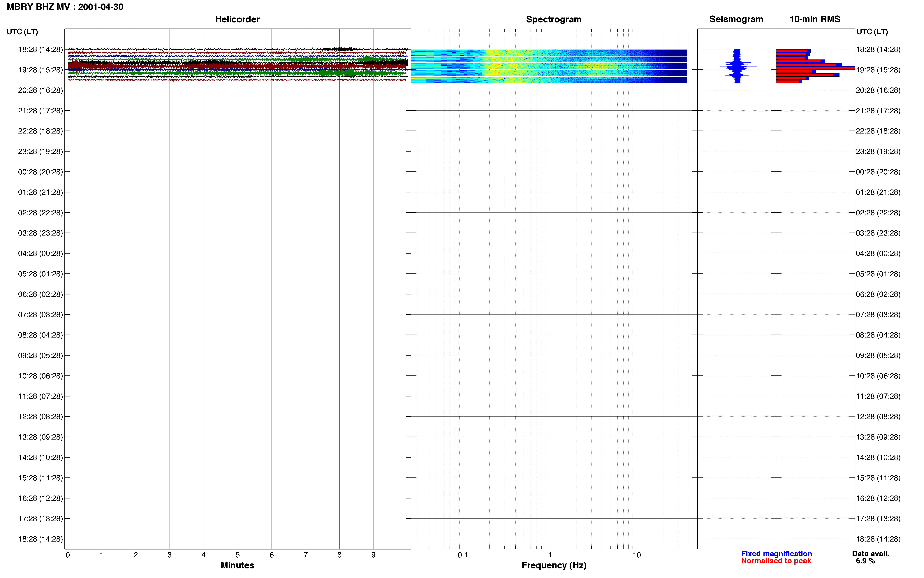
Task: Click the Normalised to peak legend label
Action: pos(776,561)
